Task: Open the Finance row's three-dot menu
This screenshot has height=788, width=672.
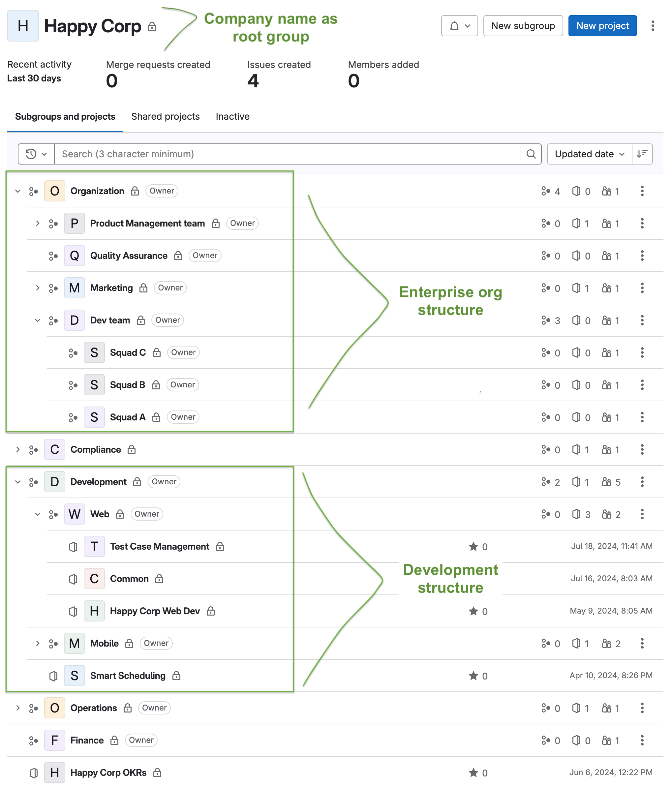Action: [x=642, y=740]
